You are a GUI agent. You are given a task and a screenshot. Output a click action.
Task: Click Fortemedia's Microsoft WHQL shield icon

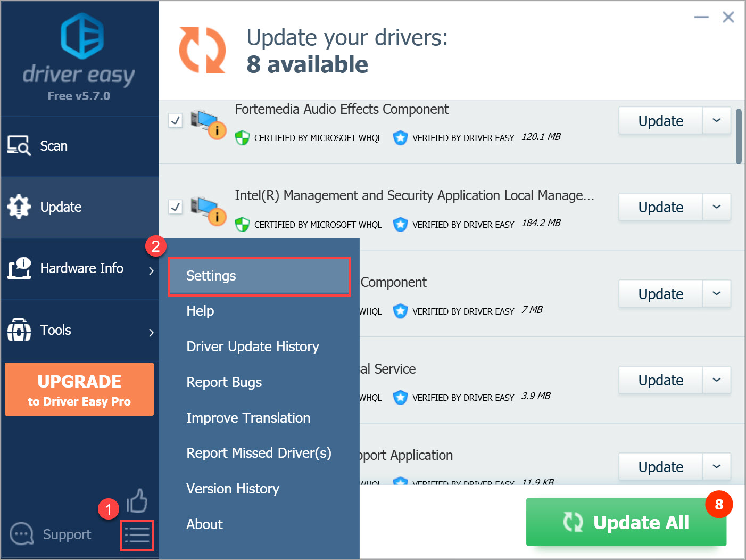coord(242,138)
